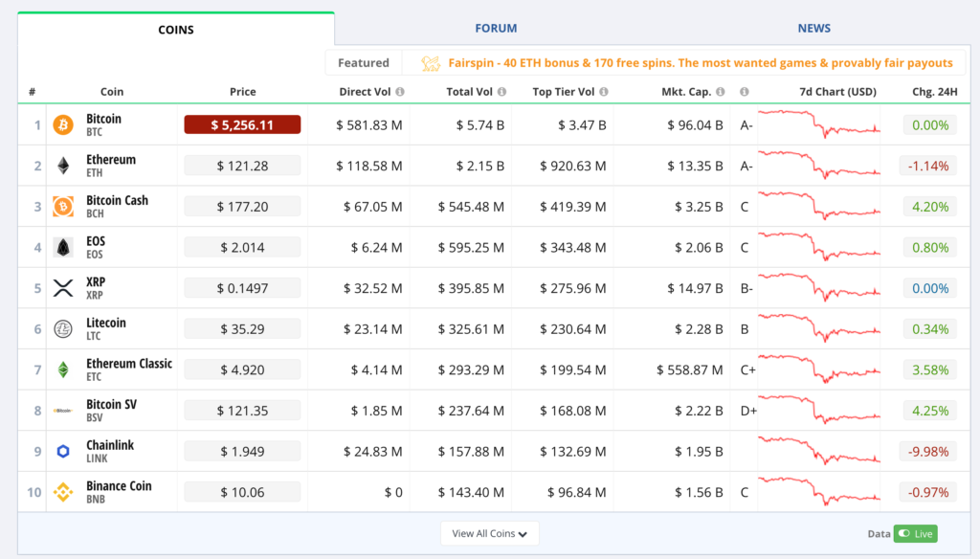980x559 pixels.
Task: Switch to the COINS tab
Action: click(176, 30)
